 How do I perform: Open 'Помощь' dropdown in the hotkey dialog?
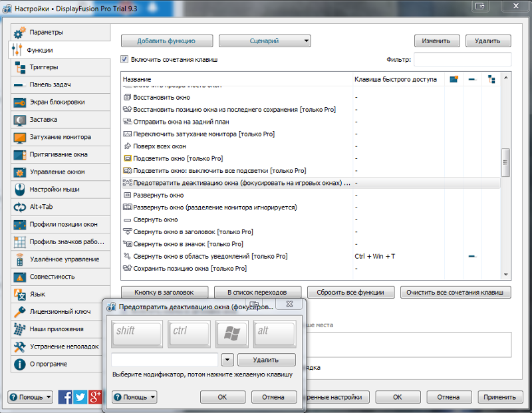[x=134, y=397]
